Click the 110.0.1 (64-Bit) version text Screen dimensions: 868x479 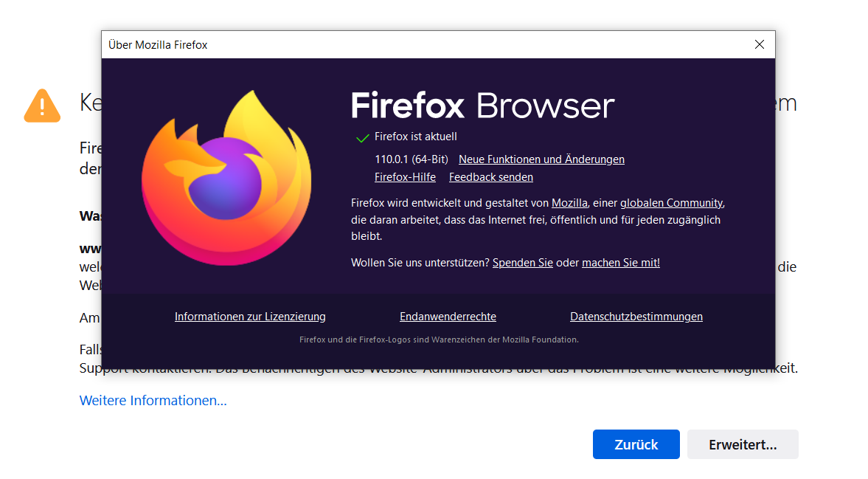(x=412, y=159)
